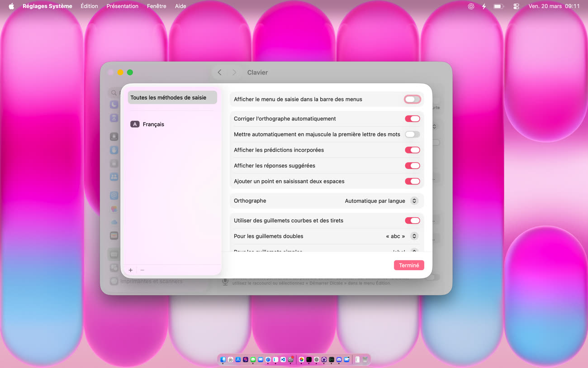The width and height of the screenshot is (588, 368).
Task: Turn off automatic spelling correction
Action: 412,119
